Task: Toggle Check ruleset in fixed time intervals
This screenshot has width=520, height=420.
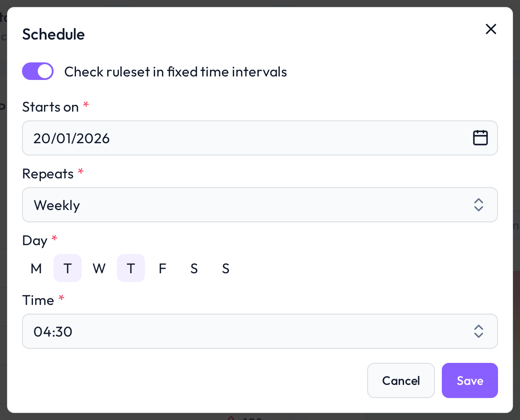Action: (38, 71)
